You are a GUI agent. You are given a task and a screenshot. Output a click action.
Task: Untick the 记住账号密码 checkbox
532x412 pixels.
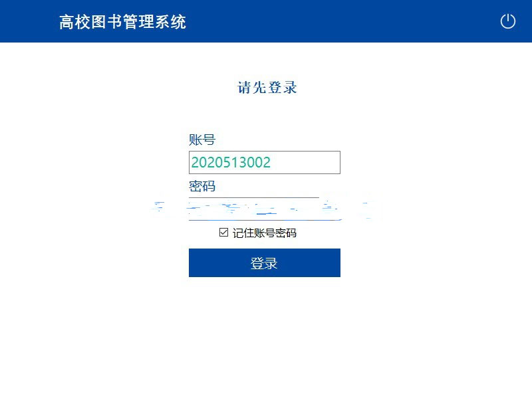click(223, 233)
